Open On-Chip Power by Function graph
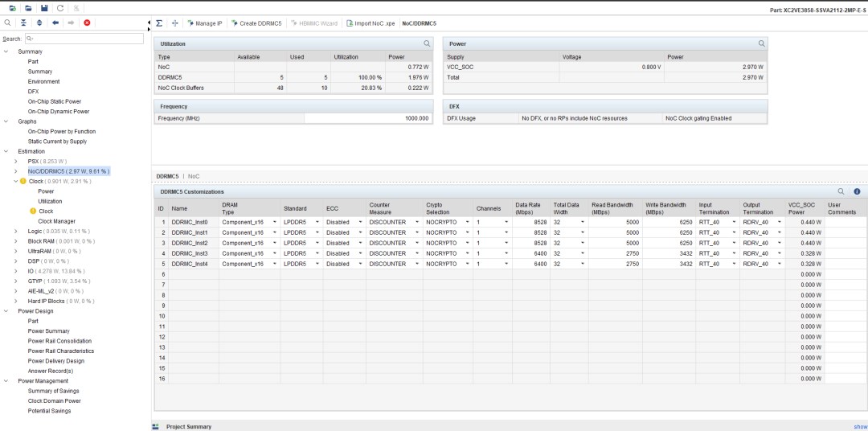The height and width of the screenshot is (431, 868). (61, 131)
